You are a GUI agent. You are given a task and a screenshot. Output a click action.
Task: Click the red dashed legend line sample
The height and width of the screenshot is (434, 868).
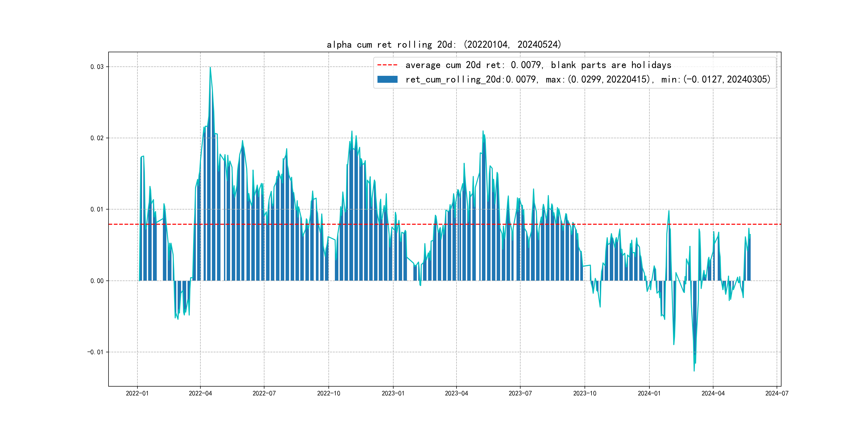(387, 65)
